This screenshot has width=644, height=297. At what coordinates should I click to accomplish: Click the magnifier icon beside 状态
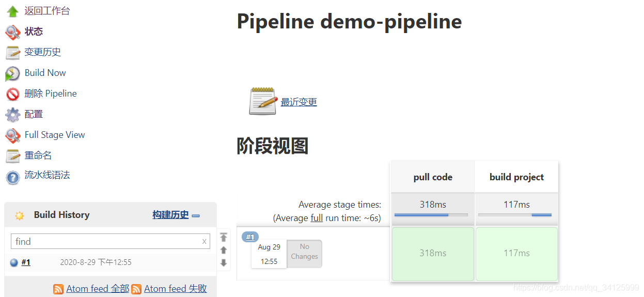click(x=12, y=32)
